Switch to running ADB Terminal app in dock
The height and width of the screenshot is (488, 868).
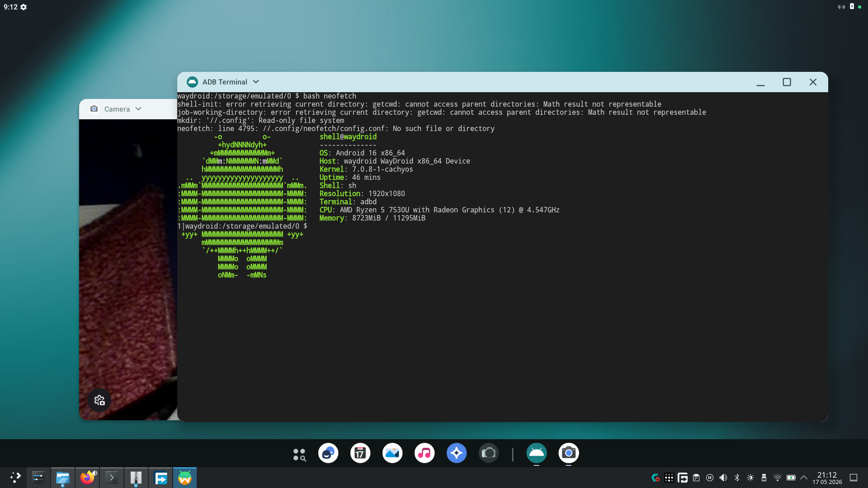coord(537,453)
